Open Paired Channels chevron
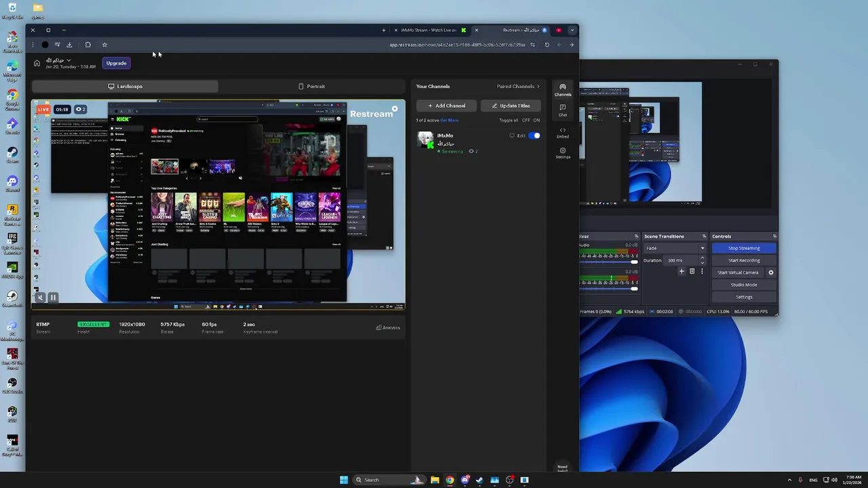This screenshot has width=868, height=488. [x=538, y=86]
